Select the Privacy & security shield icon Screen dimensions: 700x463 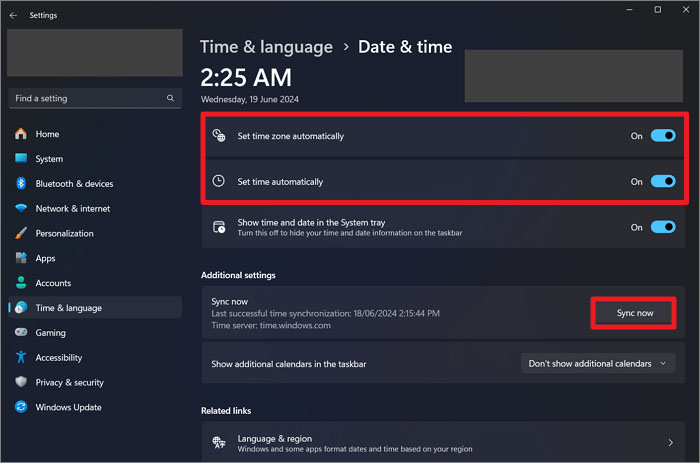point(20,382)
